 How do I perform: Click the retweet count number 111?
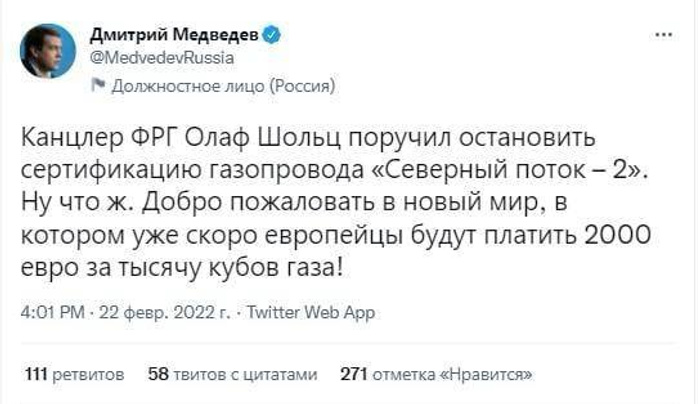pos(36,375)
